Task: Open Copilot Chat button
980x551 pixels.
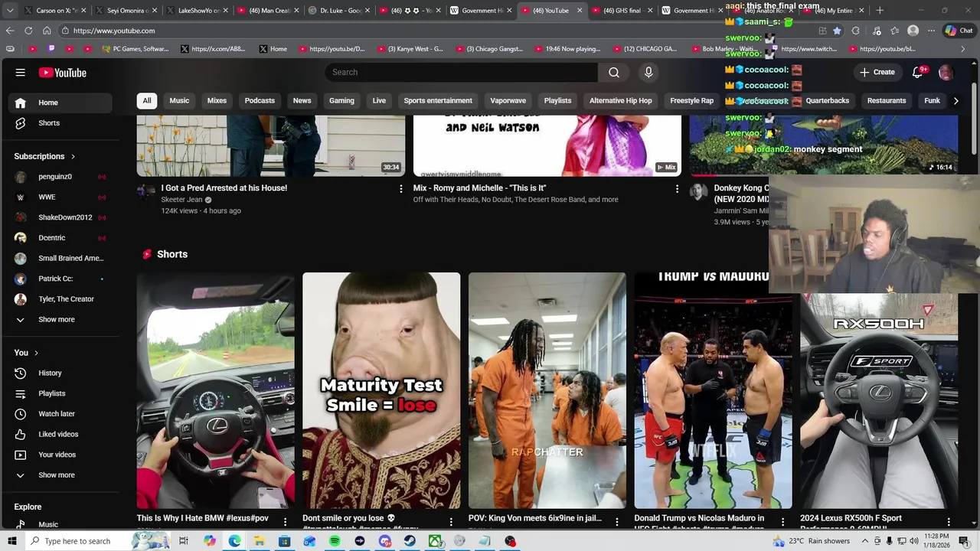Action: click(x=959, y=31)
